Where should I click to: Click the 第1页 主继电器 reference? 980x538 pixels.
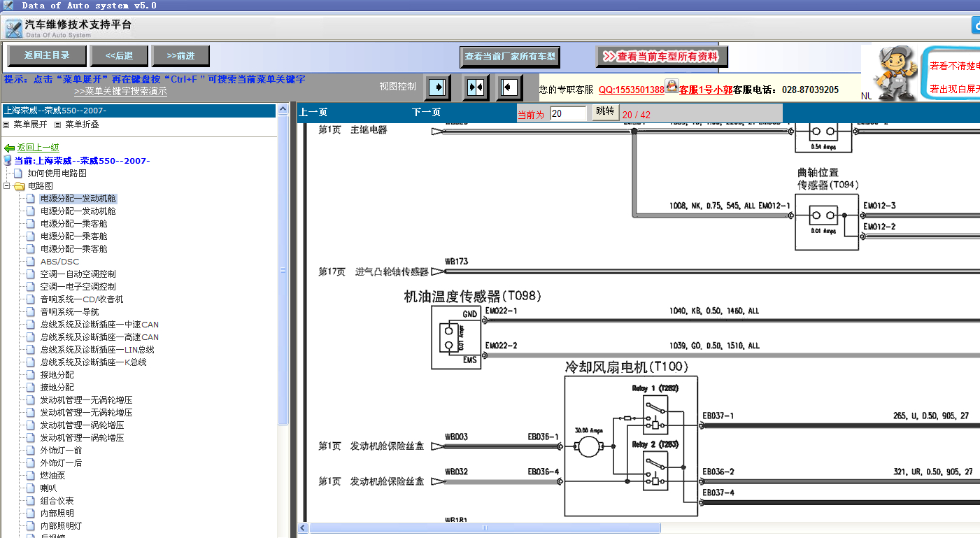coord(353,129)
